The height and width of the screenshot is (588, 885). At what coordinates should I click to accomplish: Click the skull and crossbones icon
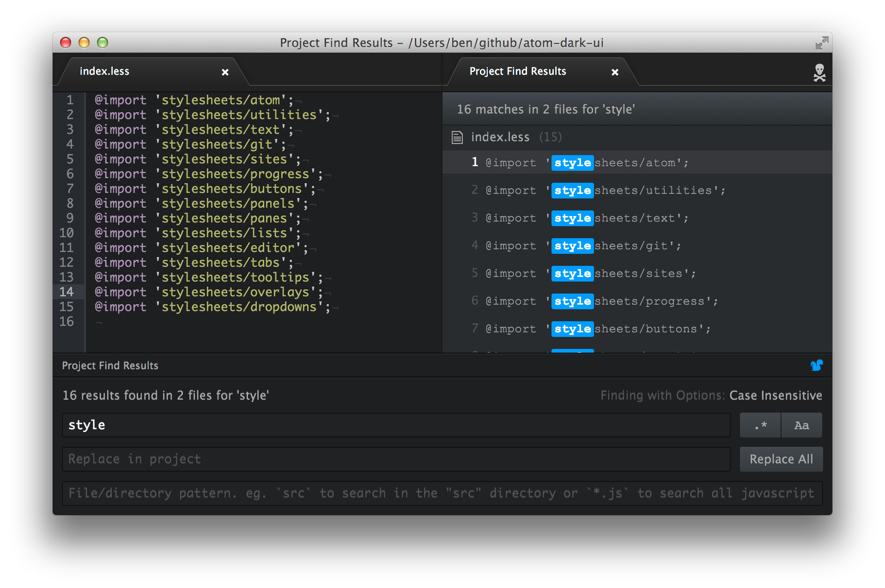pos(819,72)
